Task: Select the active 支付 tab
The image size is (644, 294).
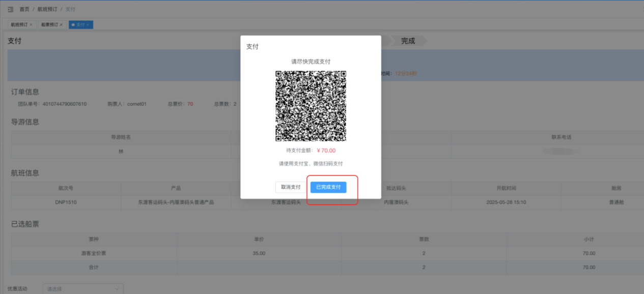Action: click(x=80, y=24)
